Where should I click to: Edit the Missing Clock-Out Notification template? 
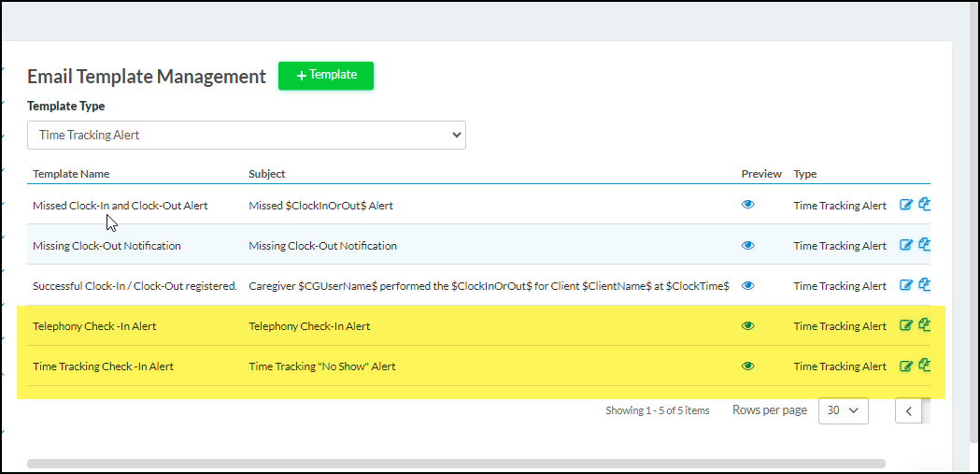tap(905, 246)
